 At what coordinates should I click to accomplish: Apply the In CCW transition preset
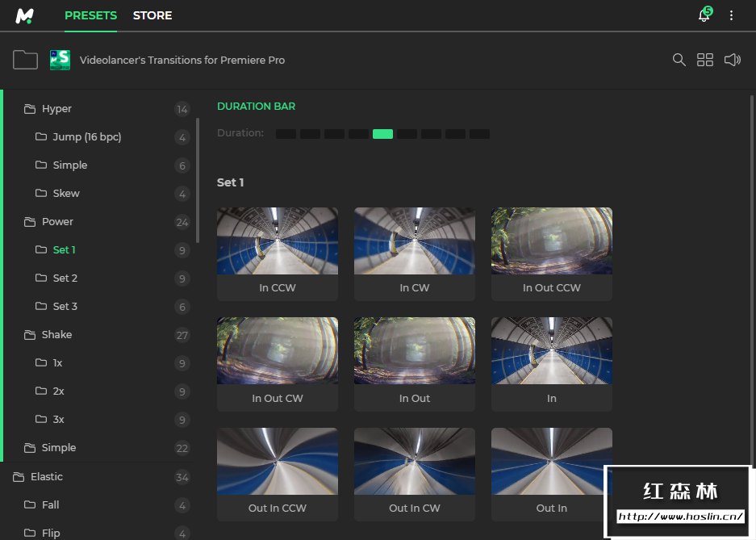[278, 254]
